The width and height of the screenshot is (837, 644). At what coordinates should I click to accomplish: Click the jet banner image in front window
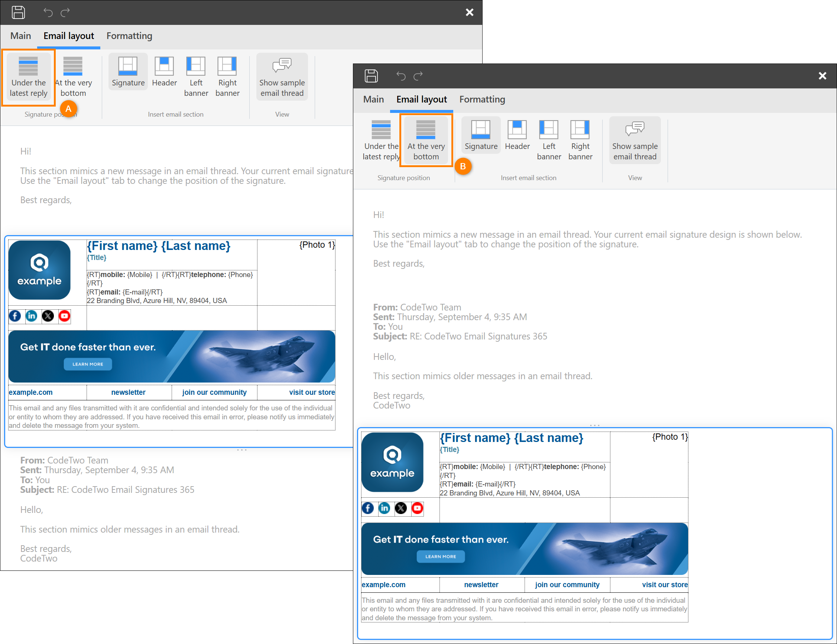click(525, 549)
